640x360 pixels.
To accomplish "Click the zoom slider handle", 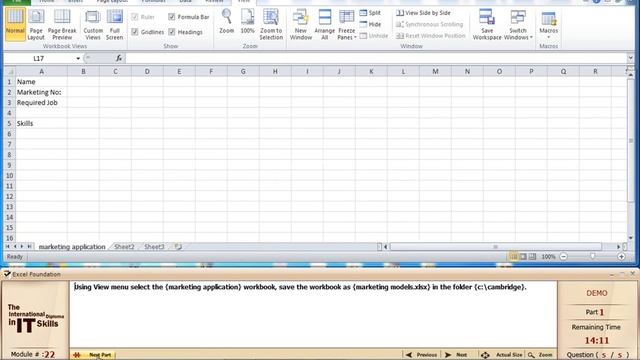I will (x=592, y=257).
